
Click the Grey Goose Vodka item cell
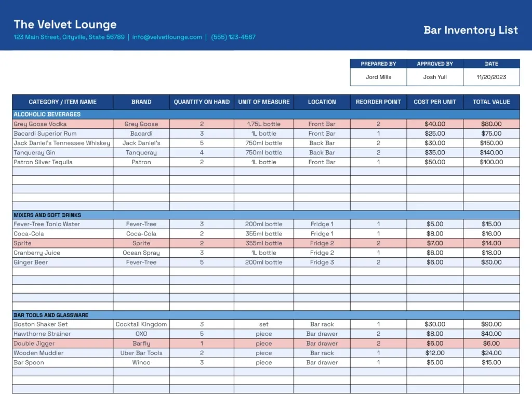click(x=63, y=124)
